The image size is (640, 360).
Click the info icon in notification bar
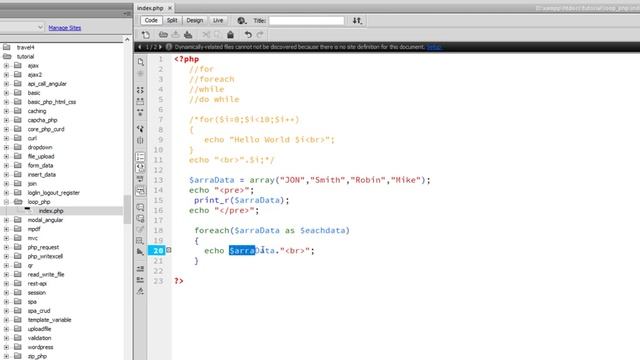tap(169, 47)
